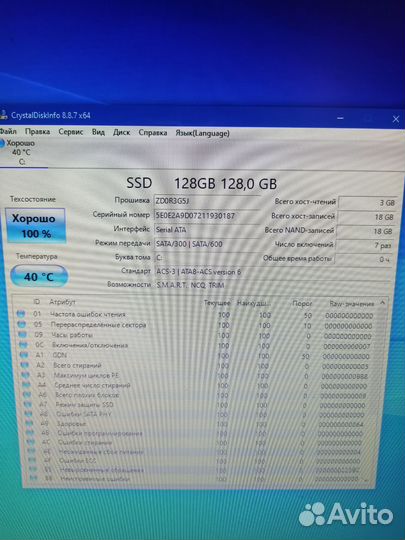Click the Техсостояние label
The width and height of the screenshot is (405, 540).
pyautogui.click(x=33, y=199)
